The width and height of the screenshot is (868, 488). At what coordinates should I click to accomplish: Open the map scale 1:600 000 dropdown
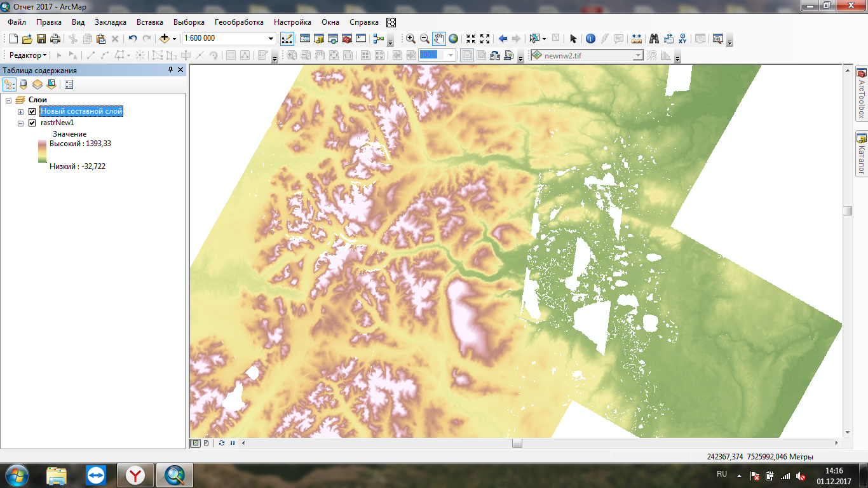click(271, 39)
